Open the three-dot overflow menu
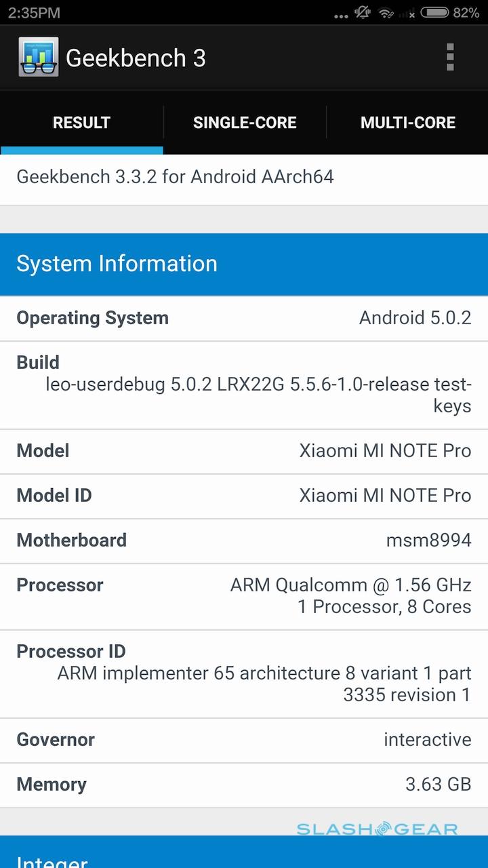488x868 pixels. [x=450, y=58]
